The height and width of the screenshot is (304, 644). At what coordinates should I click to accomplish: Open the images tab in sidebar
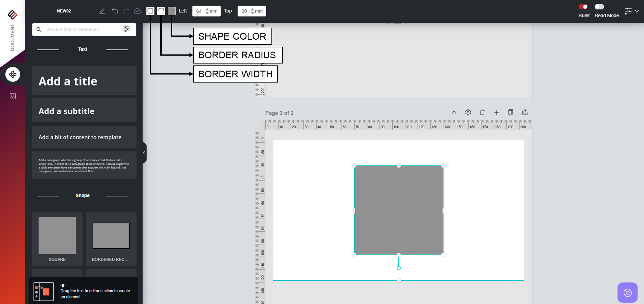(13, 96)
